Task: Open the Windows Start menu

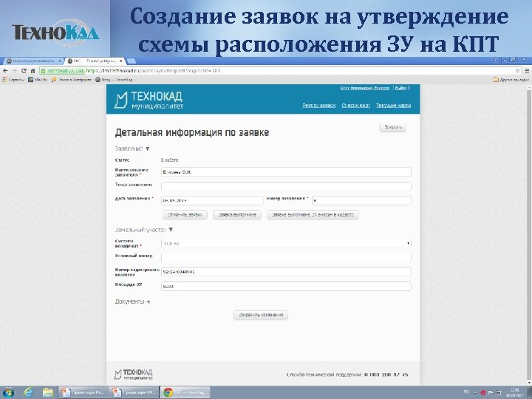Action: click(8, 392)
